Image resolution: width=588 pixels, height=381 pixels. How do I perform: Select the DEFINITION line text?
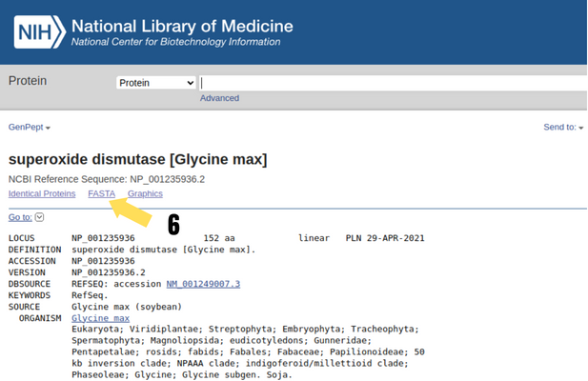pos(164,250)
